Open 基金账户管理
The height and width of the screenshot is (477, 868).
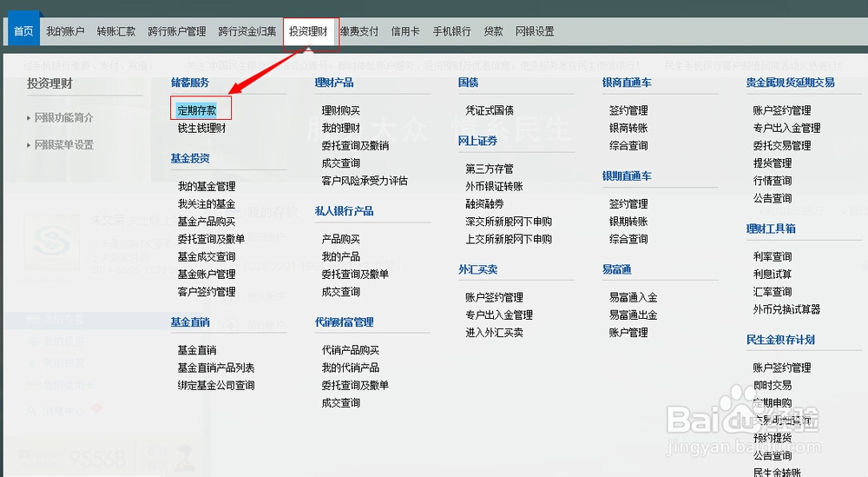pos(207,275)
